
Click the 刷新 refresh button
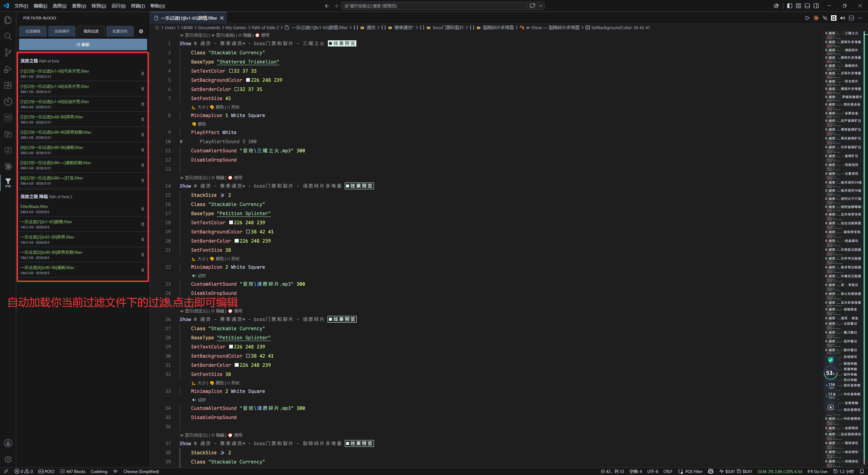pos(83,44)
